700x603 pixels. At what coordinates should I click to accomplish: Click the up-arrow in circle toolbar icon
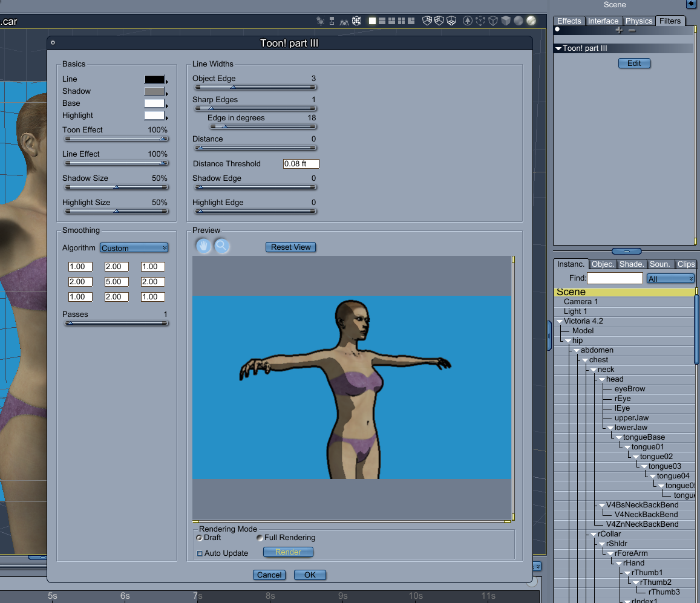coord(468,21)
